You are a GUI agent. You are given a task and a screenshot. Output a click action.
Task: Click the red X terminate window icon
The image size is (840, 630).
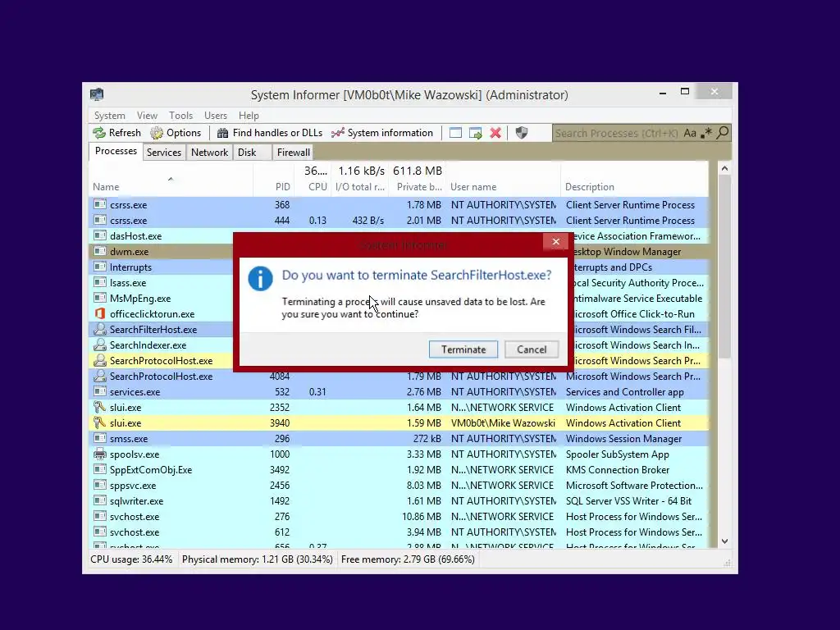[495, 133]
